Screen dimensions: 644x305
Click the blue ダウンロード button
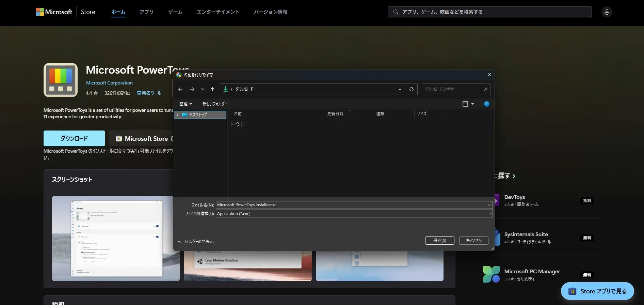[74, 138]
